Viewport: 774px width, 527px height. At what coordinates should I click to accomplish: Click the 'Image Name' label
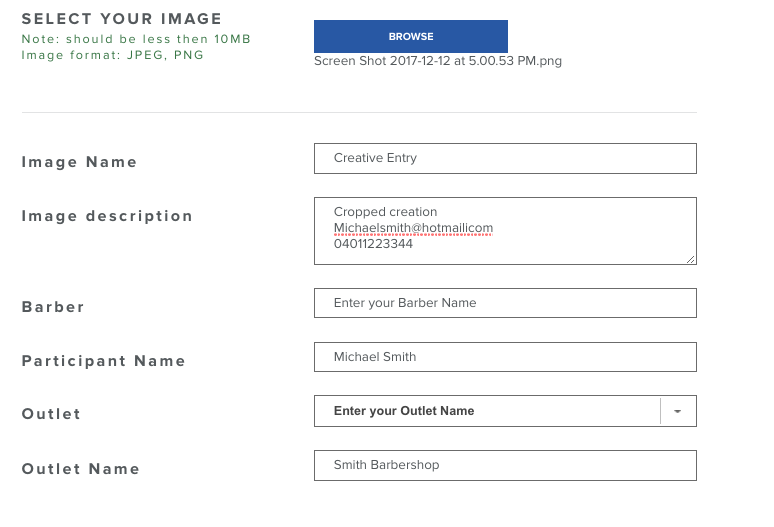point(79,162)
